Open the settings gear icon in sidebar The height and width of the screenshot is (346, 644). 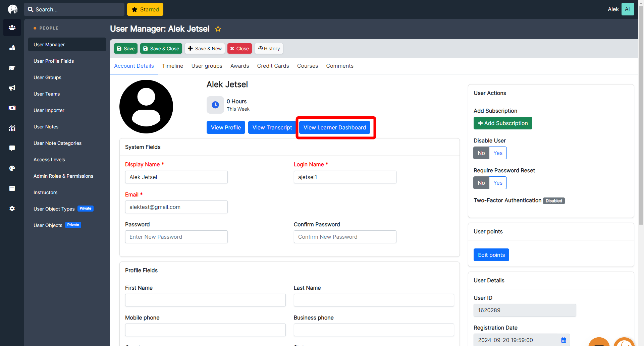point(12,209)
